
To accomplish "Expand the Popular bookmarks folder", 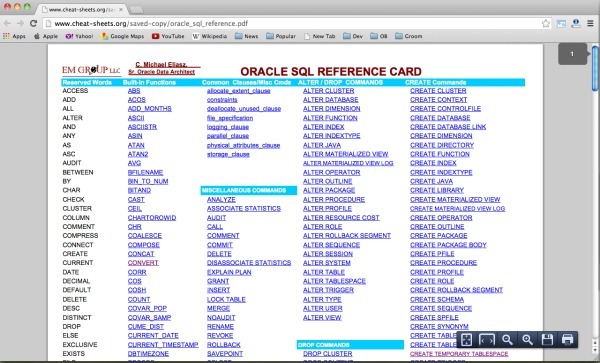I will point(281,36).
